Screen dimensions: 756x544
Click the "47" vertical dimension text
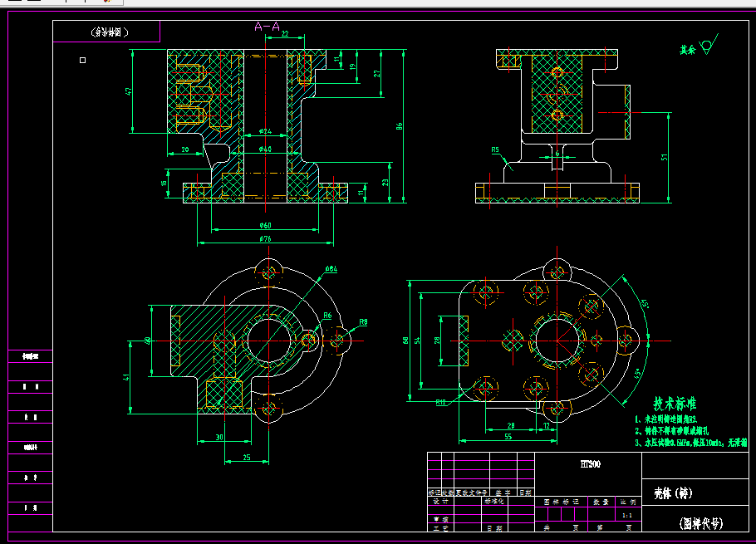pyautogui.click(x=128, y=91)
